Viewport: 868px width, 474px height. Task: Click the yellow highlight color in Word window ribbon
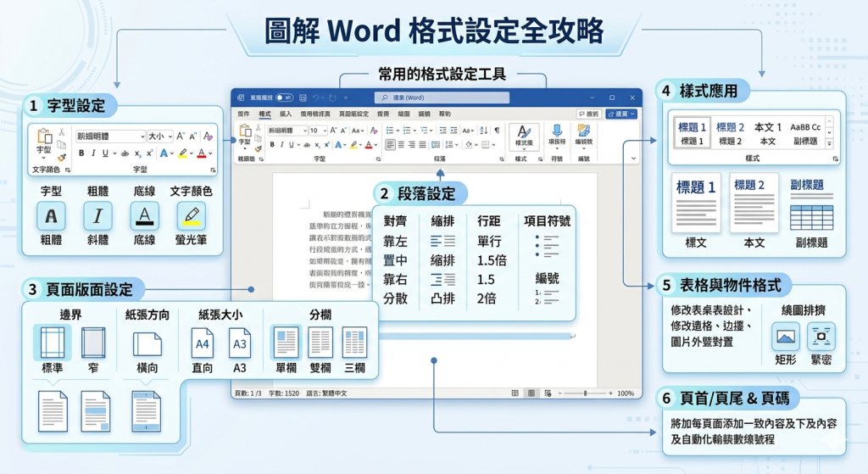pyautogui.click(x=353, y=144)
